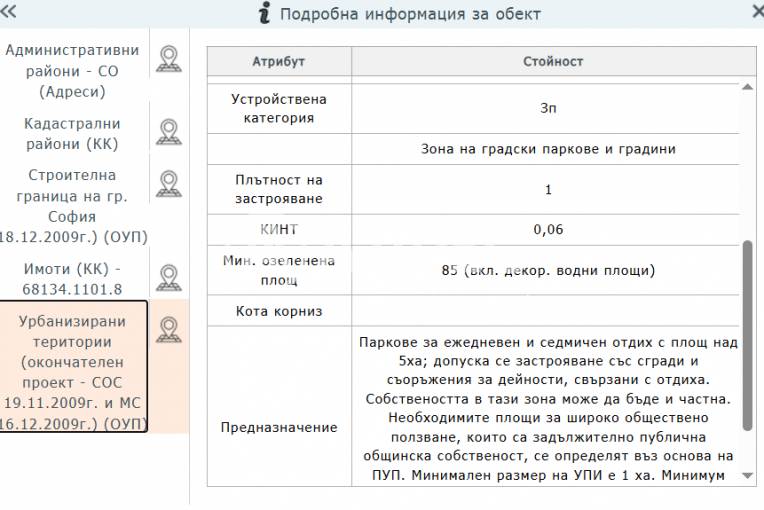Select the value Зп
764x510 pixels.
548,108
